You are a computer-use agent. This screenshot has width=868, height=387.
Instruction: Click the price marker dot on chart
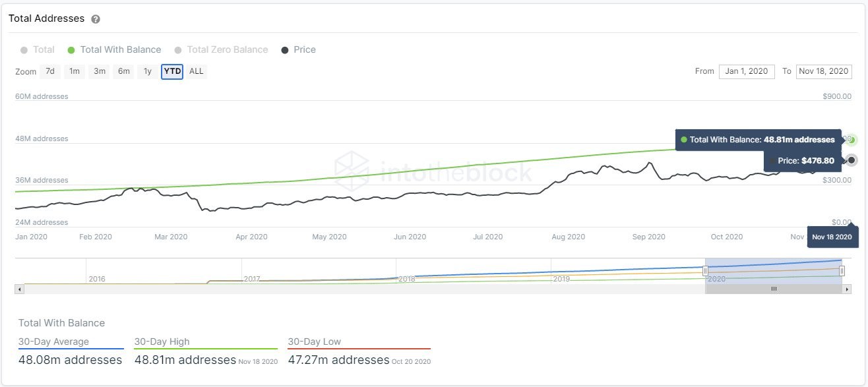coord(852,160)
